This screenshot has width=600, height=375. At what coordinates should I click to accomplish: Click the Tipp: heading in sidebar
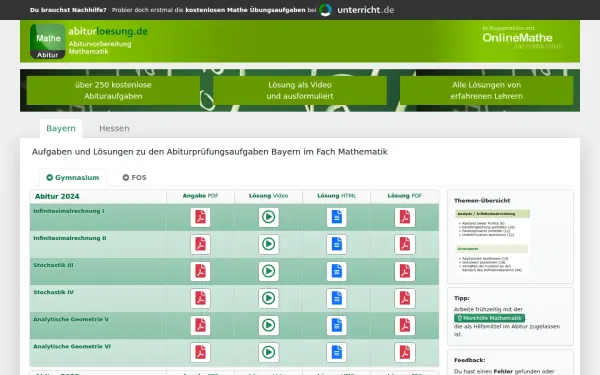[x=461, y=298]
